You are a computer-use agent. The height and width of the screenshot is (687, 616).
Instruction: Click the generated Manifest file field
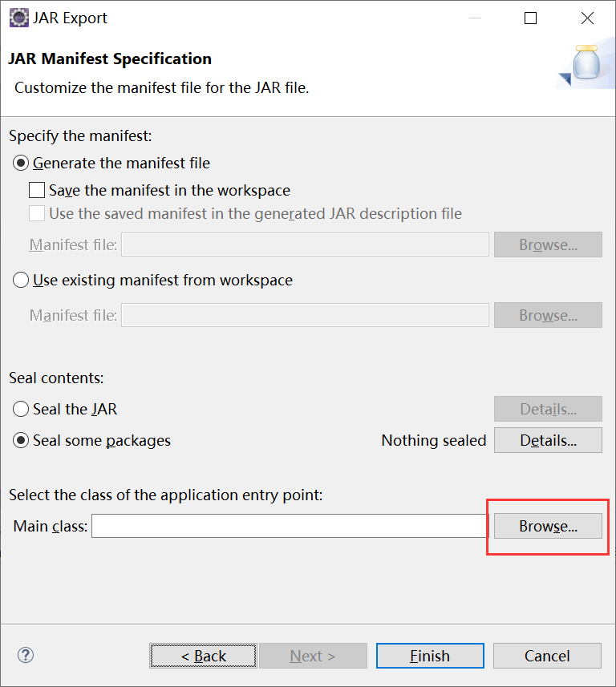click(x=305, y=244)
